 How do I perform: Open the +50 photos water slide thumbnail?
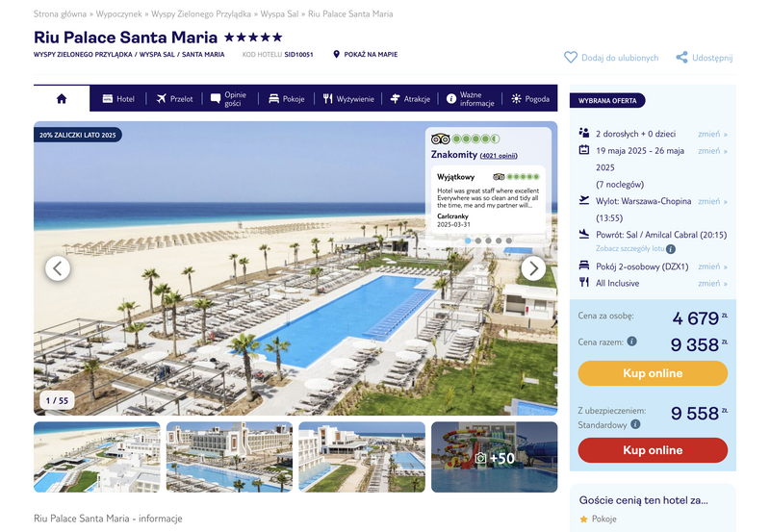click(x=495, y=457)
